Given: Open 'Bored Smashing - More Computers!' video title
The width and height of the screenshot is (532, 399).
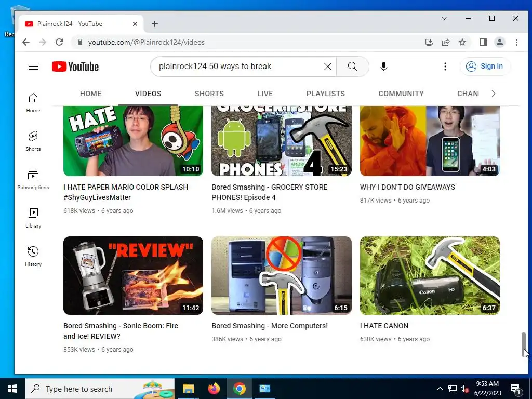Looking at the screenshot, I should coord(270,326).
